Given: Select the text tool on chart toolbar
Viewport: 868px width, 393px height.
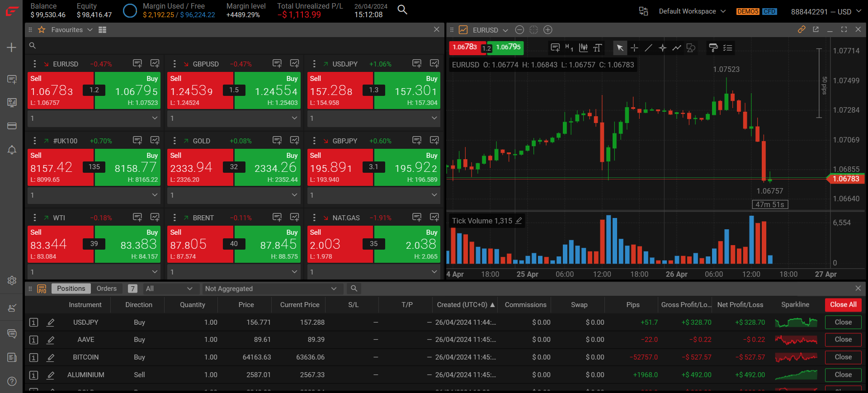Looking at the screenshot, I should tap(598, 47).
